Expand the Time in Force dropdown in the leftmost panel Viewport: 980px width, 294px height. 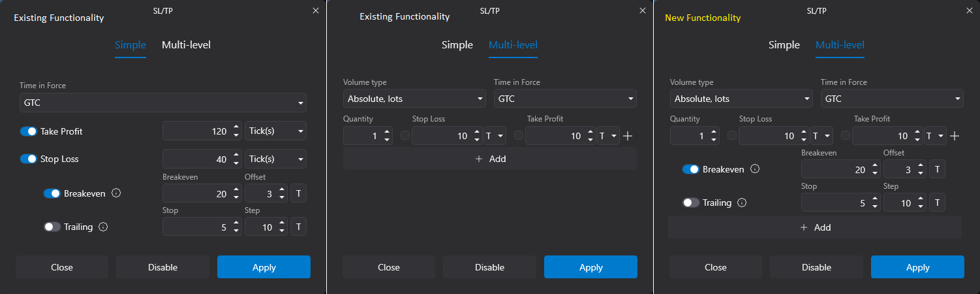pos(162,103)
